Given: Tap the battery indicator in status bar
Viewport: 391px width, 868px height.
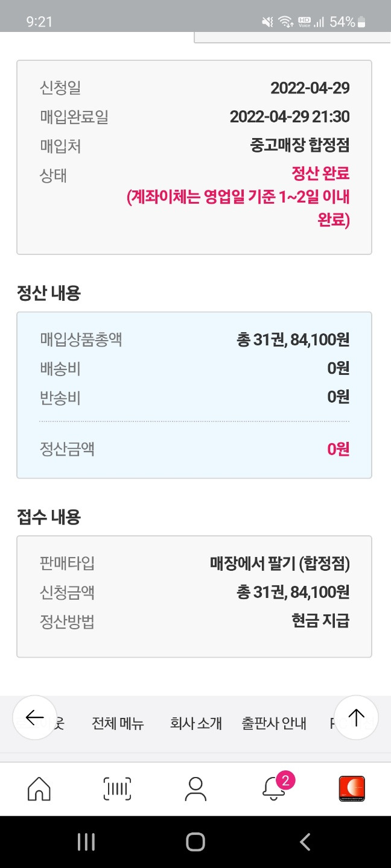Looking at the screenshot, I should [x=361, y=22].
